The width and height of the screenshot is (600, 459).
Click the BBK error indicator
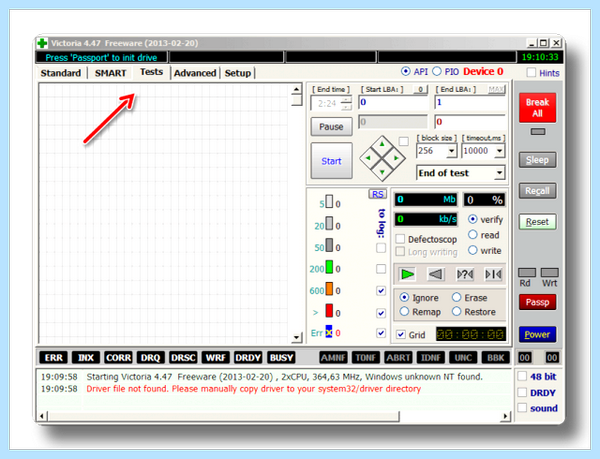point(496,358)
